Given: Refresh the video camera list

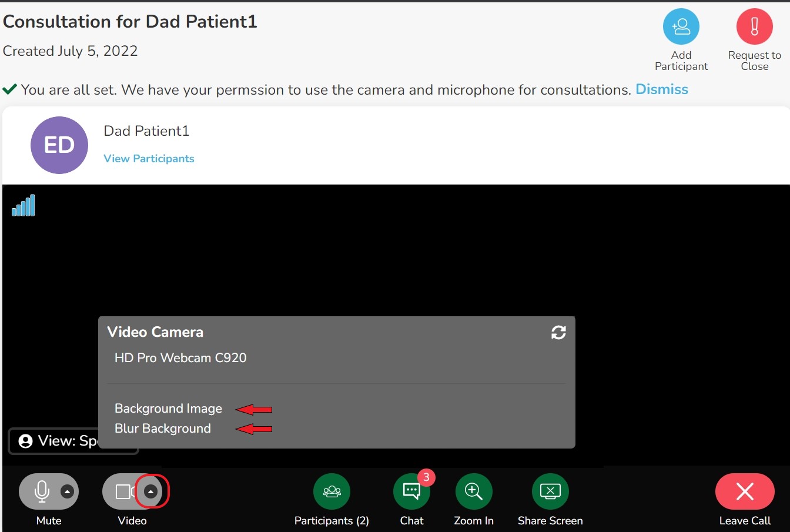Looking at the screenshot, I should (558, 333).
